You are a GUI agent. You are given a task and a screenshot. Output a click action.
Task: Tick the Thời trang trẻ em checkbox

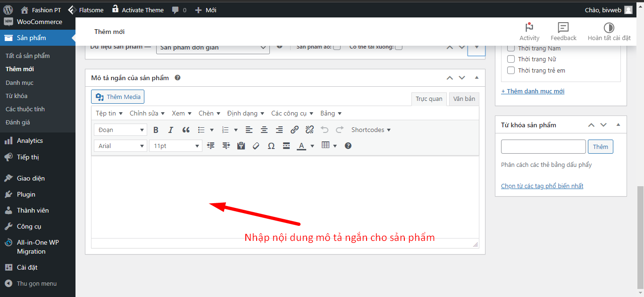point(510,71)
